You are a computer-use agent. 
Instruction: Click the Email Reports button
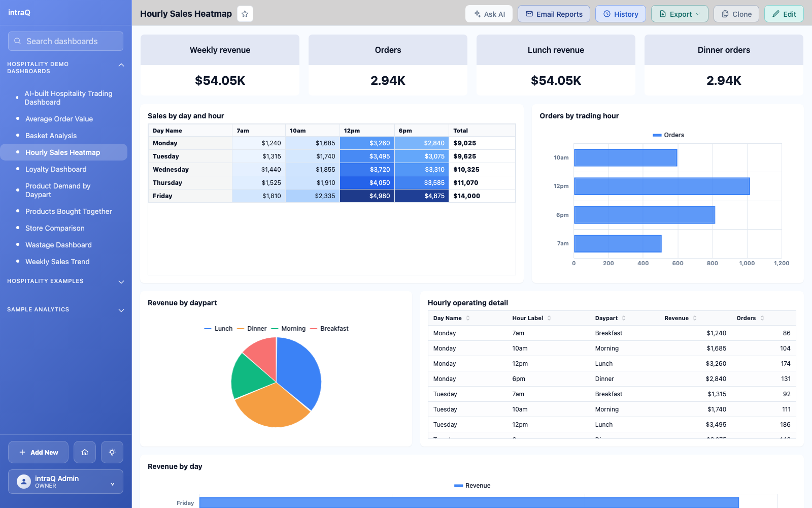(x=554, y=14)
